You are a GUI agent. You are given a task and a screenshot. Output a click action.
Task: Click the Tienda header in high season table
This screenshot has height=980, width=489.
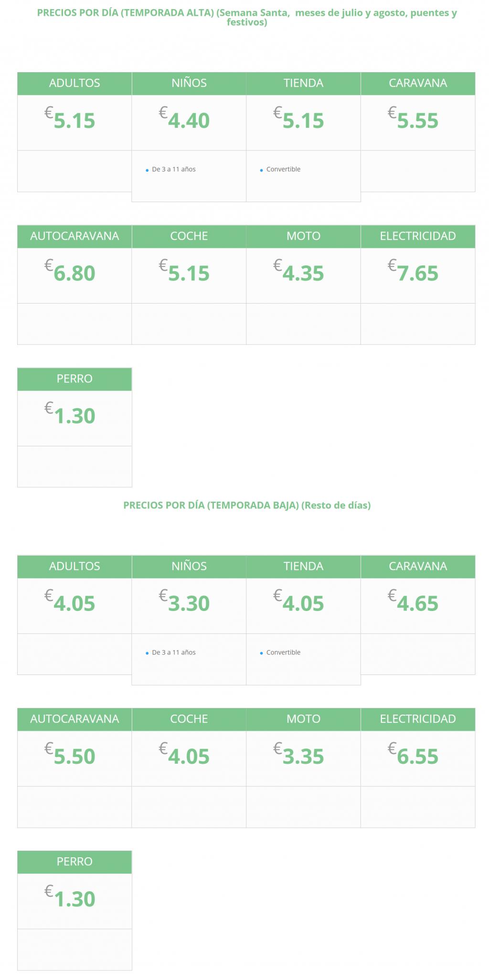click(303, 83)
